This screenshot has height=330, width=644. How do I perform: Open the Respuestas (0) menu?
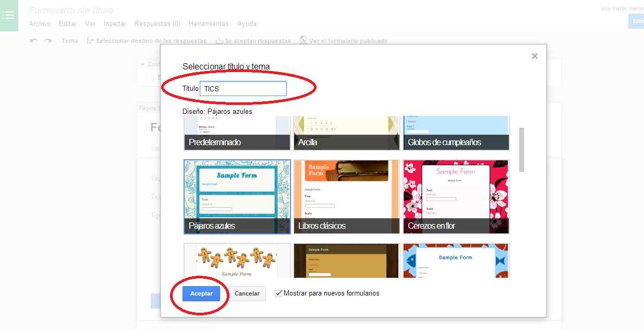157,24
